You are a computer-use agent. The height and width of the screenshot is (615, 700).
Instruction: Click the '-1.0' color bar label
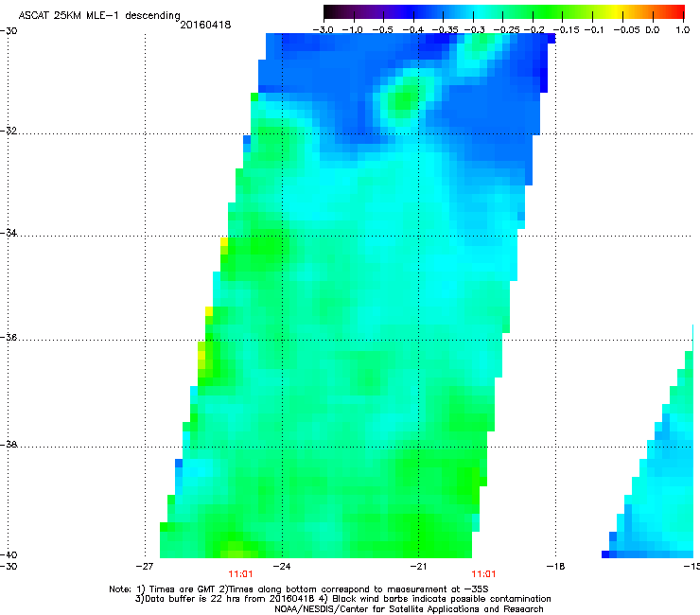(353, 30)
